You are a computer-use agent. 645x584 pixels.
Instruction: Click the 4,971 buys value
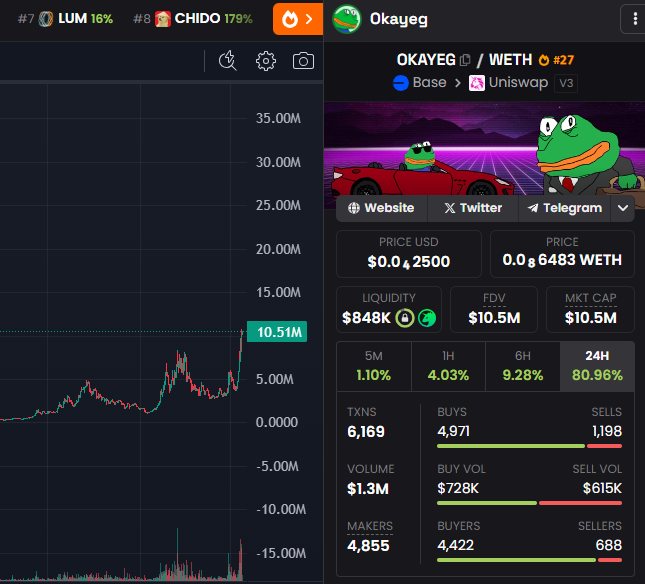coord(453,431)
